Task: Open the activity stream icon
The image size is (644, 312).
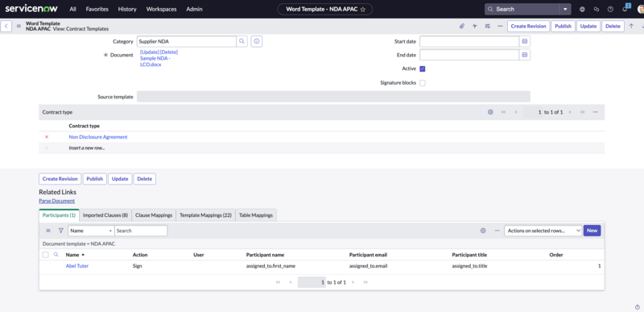Action: click(x=475, y=26)
